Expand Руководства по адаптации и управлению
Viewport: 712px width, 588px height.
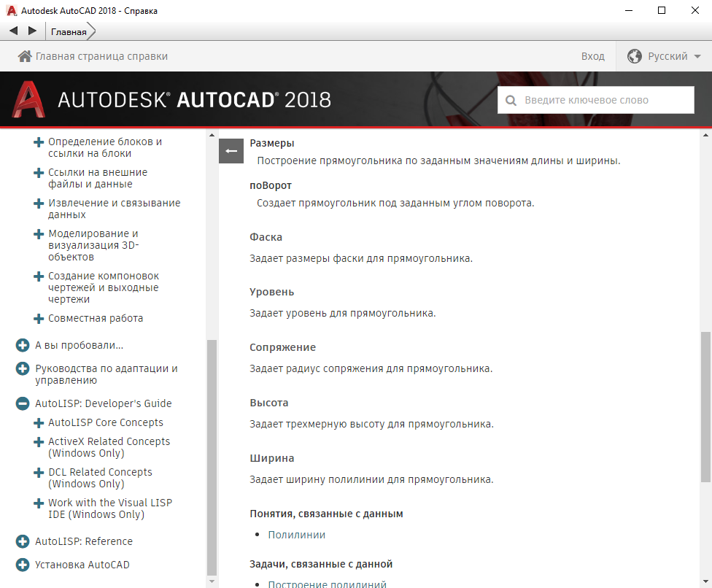point(22,368)
